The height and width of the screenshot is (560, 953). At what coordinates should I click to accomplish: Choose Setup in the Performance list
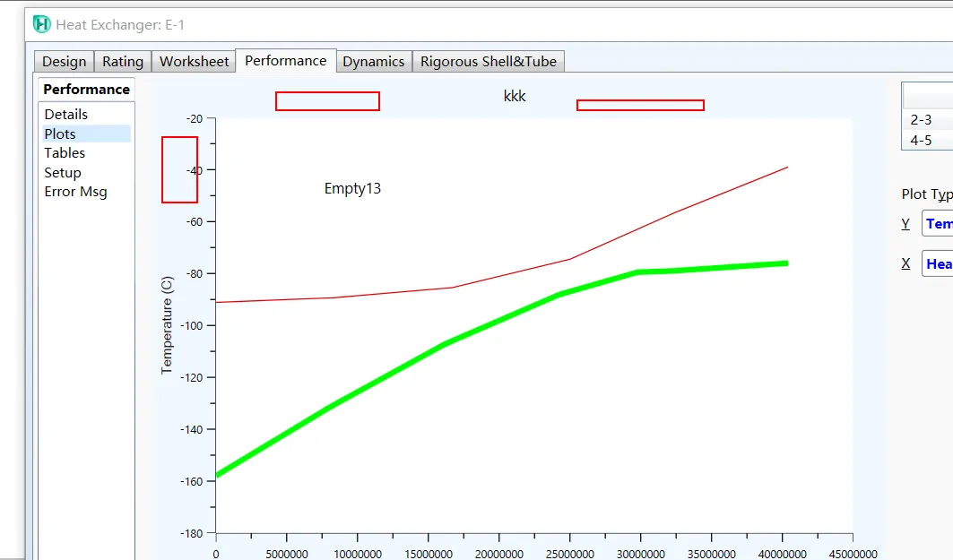coord(63,173)
